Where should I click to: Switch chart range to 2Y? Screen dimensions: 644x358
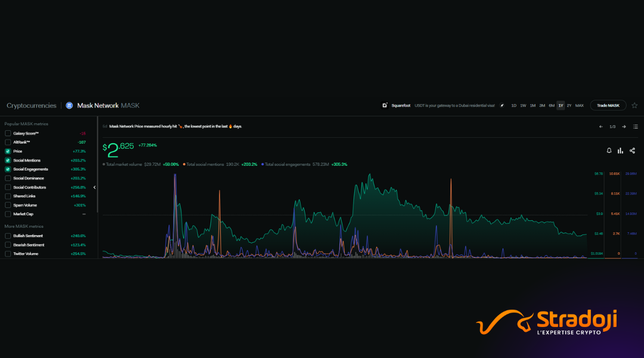click(x=569, y=106)
